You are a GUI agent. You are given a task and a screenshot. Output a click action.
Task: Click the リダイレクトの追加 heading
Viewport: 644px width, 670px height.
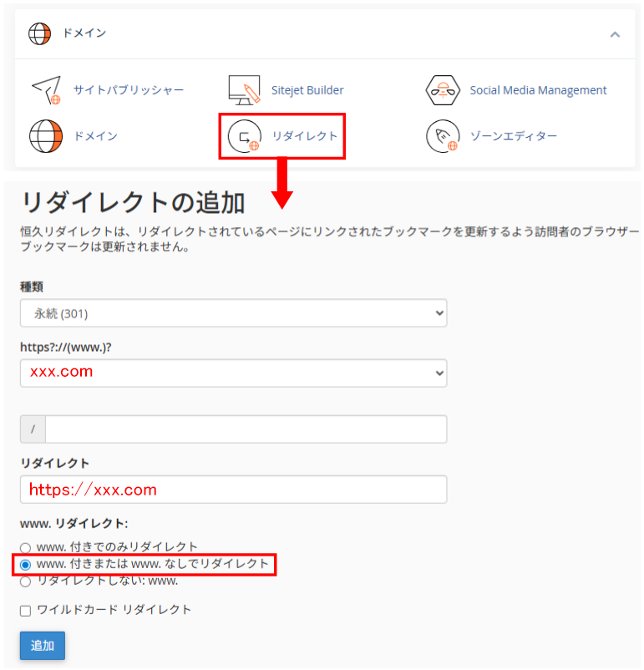133,202
